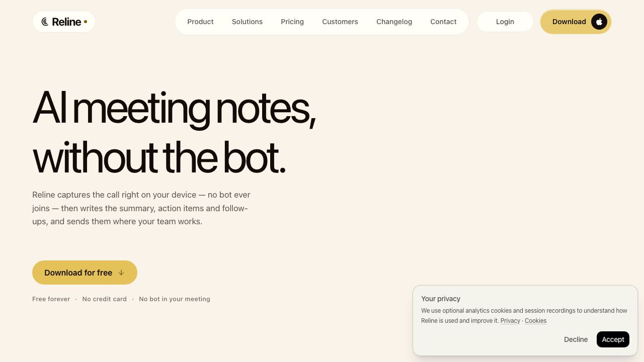Click the 'Your privacy' banner heading
Image resolution: width=644 pixels, height=362 pixels.
tap(441, 299)
